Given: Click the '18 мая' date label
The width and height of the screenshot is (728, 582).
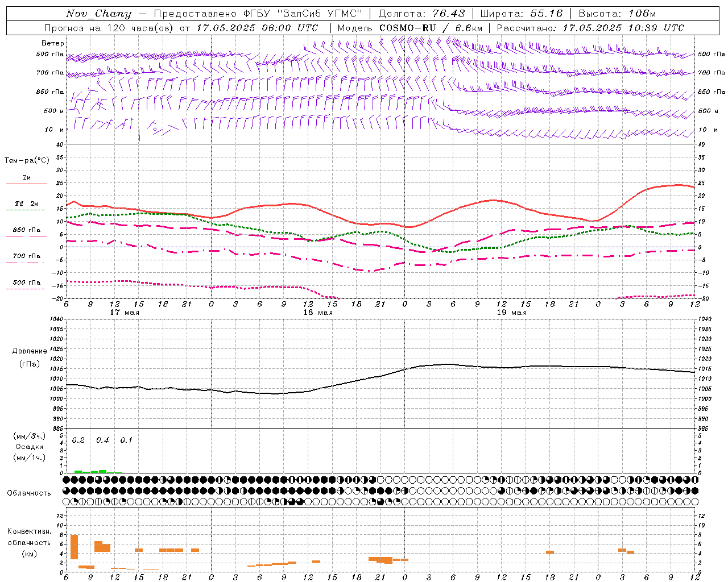Looking at the screenshot, I should [318, 313].
